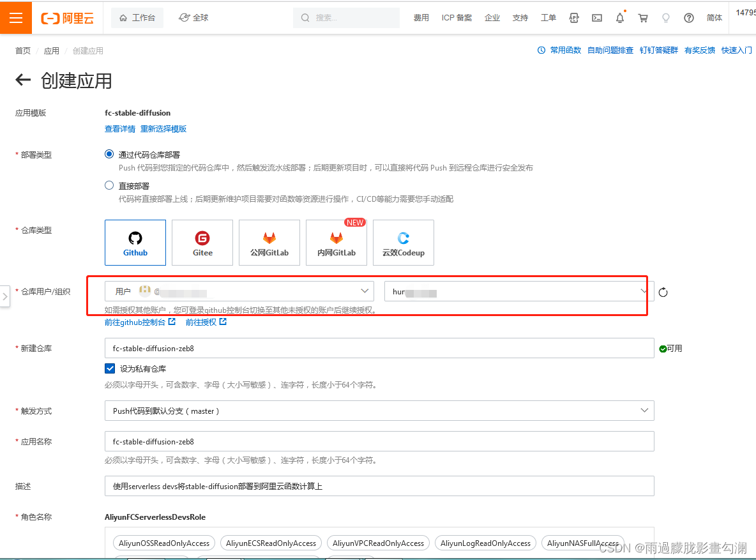This screenshot has height=560, width=756.
Task: Open 前往github控制台 link
Action: tap(140, 322)
